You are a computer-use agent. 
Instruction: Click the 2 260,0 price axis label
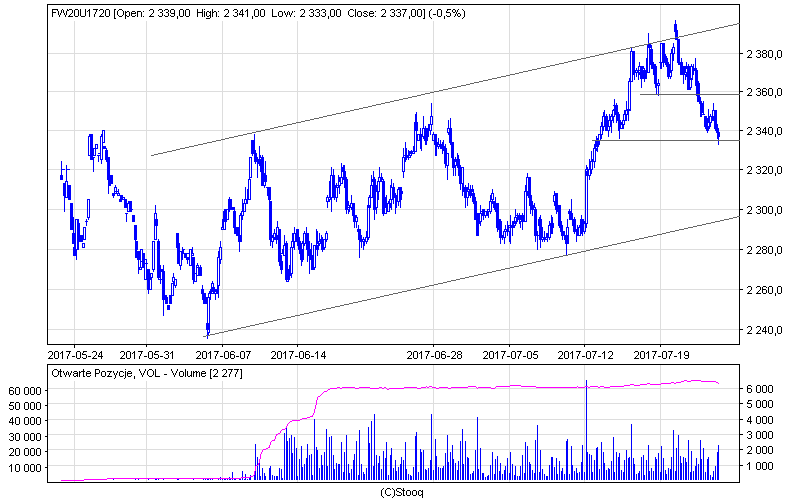764,290
